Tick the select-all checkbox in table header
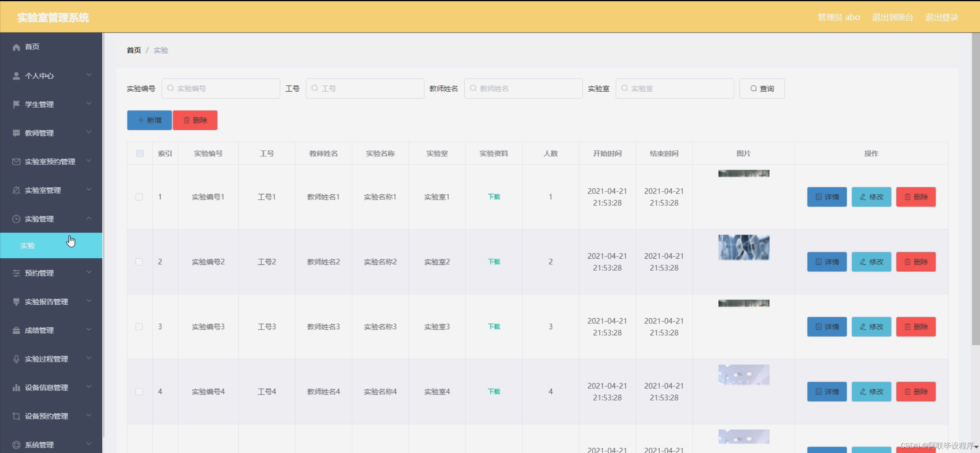The image size is (980, 453). point(140,153)
